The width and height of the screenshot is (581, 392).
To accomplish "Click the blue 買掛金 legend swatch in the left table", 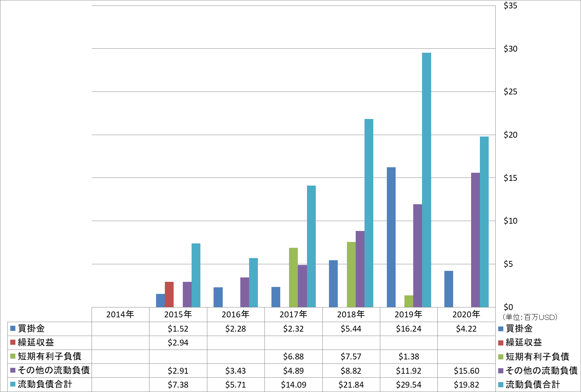I will click(x=13, y=328).
